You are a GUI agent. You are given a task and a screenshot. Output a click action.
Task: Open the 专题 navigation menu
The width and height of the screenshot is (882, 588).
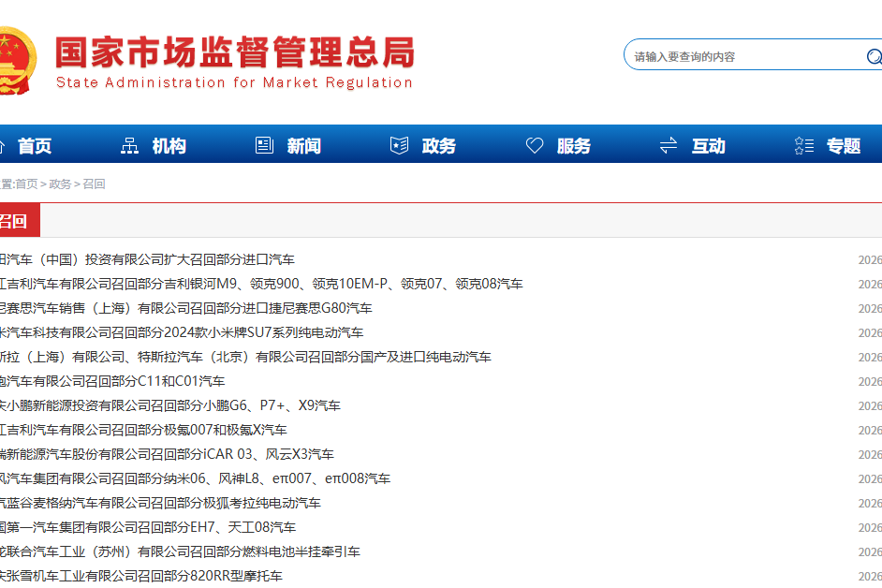[x=844, y=146]
